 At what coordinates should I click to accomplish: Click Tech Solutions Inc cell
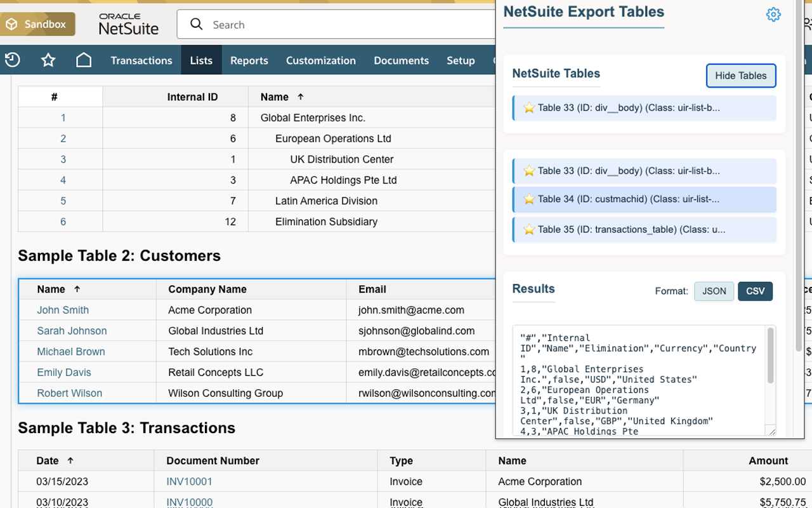[x=210, y=352]
